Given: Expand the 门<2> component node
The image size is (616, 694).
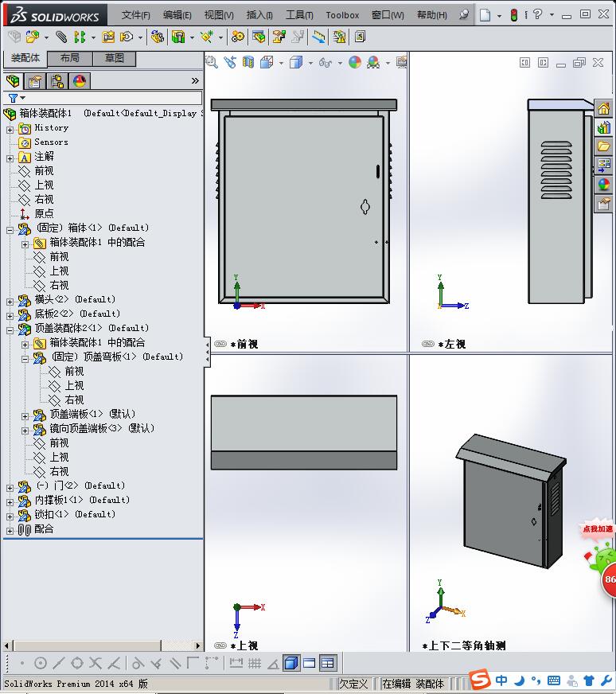Looking at the screenshot, I should pos(10,488).
